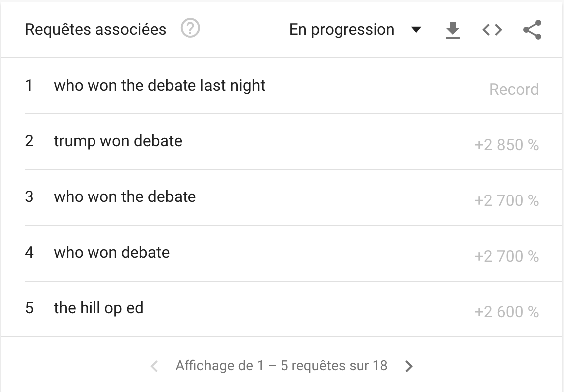The height and width of the screenshot is (392, 564).
Task: Click the "who won the debate" query
Action: pyautogui.click(x=125, y=196)
